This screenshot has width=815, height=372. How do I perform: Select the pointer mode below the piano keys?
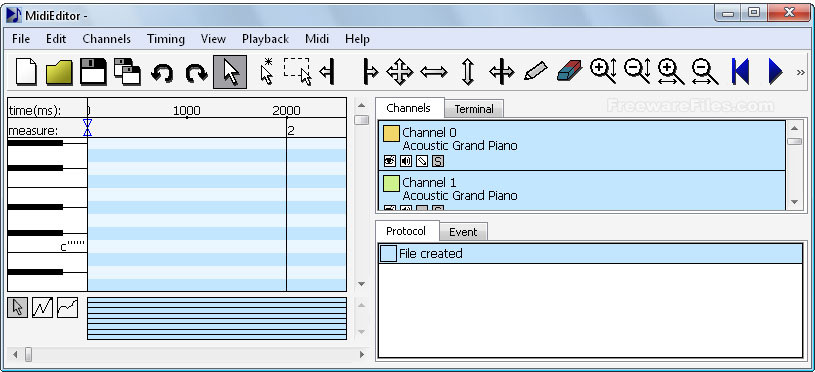click(x=18, y=308)
